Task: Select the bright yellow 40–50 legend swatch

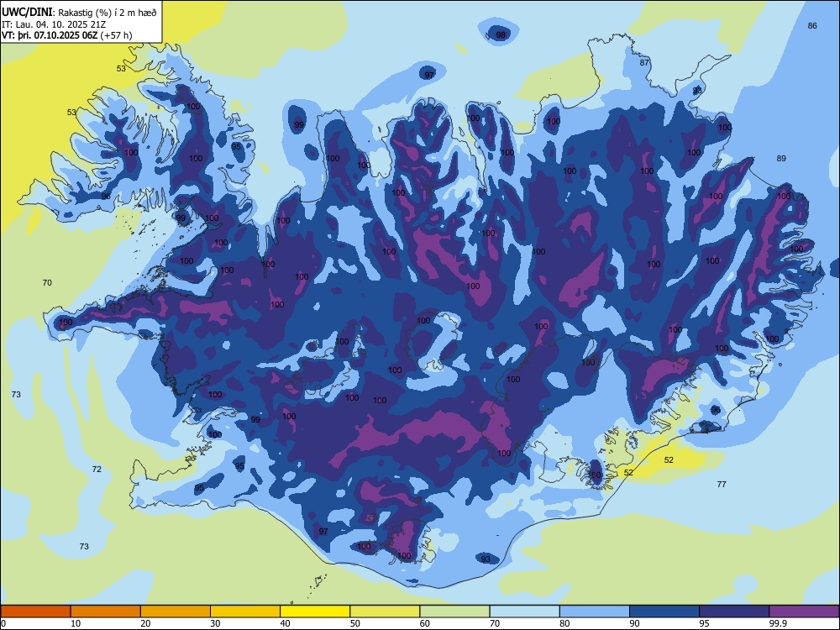Action: [x=315, y=612]
